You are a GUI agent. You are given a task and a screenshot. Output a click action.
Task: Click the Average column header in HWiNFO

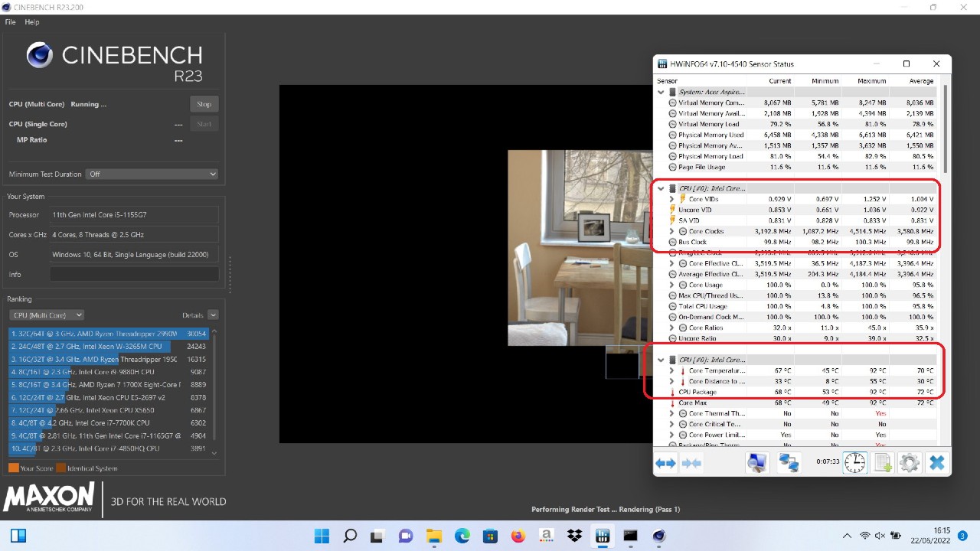921,80
